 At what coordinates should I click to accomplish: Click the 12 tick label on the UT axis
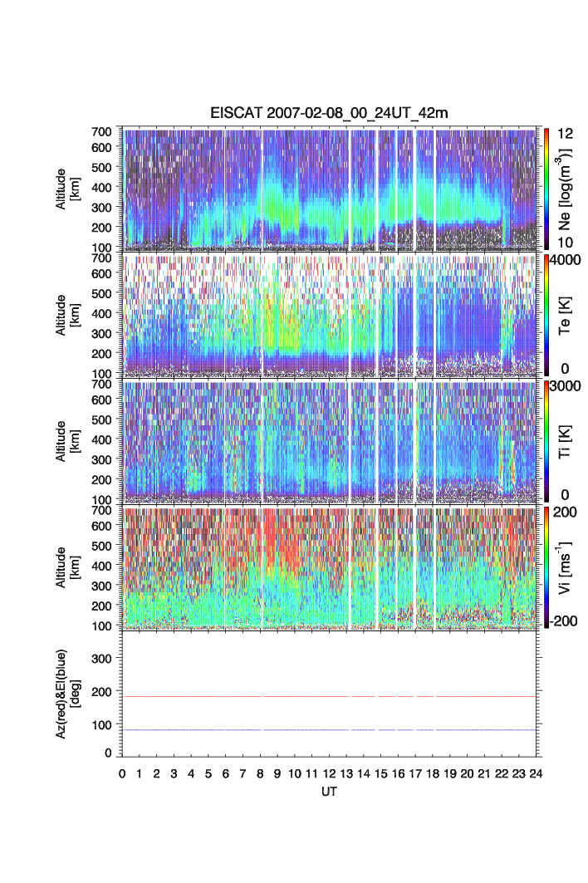click(328, 774)
